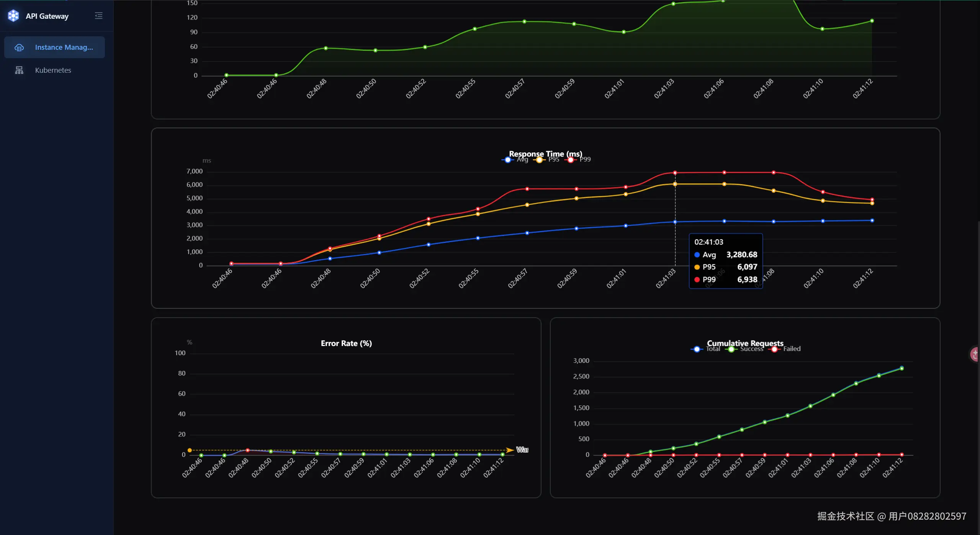Collapse the sidebar with the menu-fold icon
This screenshot has width=980, height=535.
pyautogui.click(x=99, y=16)
